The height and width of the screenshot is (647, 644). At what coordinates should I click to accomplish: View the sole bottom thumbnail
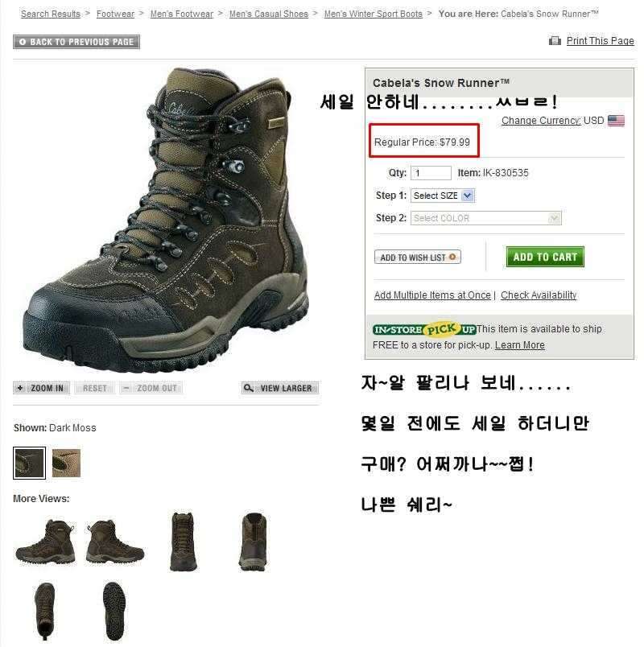[x=114, y=611]
